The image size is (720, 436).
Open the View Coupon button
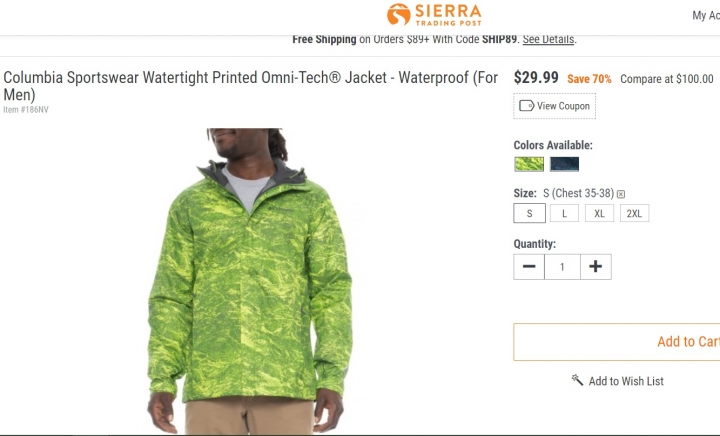[x=554, y=106]
